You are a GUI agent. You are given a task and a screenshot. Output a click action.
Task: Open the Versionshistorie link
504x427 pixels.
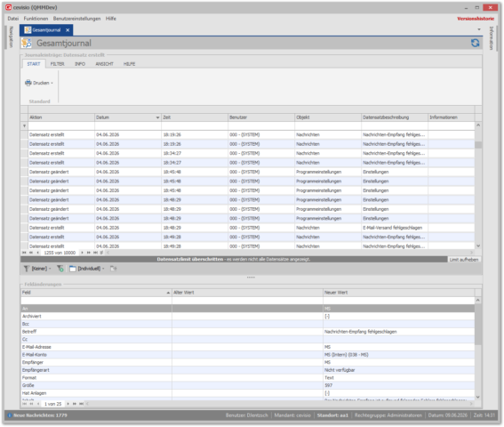click(x=476, y=19)
